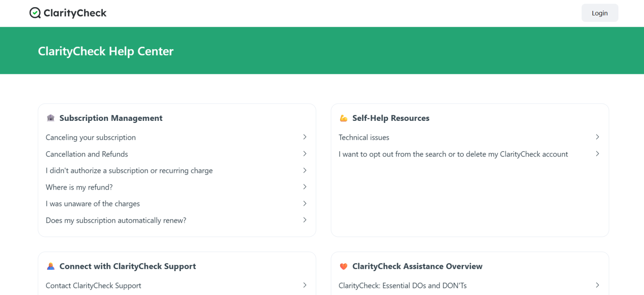Expand chevron for unauthorized subscription charge
Image resolution: width=644 pixels, height=295 pixels.
[305, 170]
